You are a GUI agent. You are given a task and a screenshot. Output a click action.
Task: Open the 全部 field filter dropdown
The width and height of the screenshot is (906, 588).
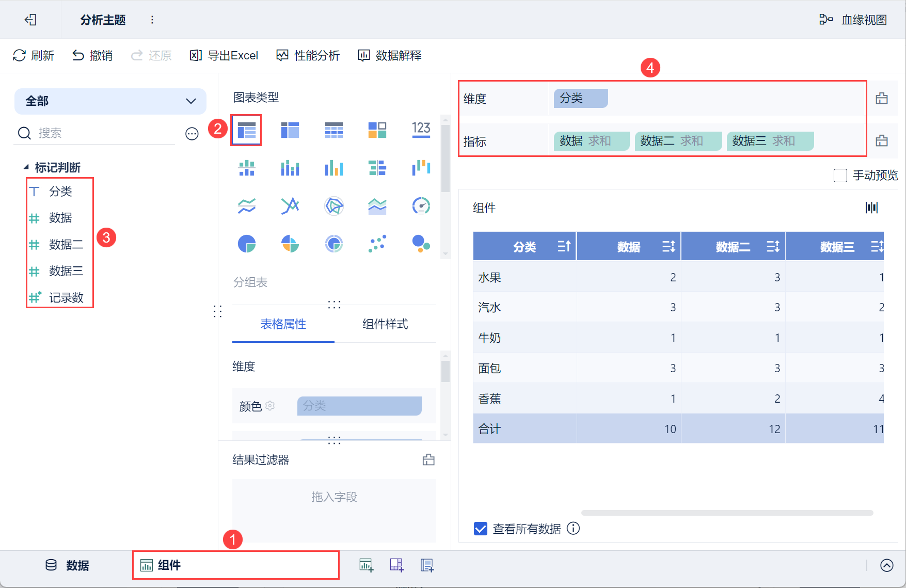tap(110, 101)
